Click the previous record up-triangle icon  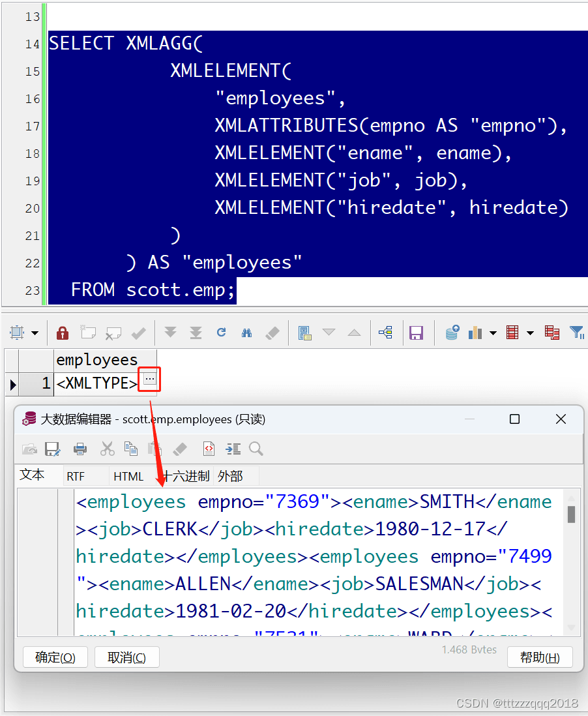[354, 333]
